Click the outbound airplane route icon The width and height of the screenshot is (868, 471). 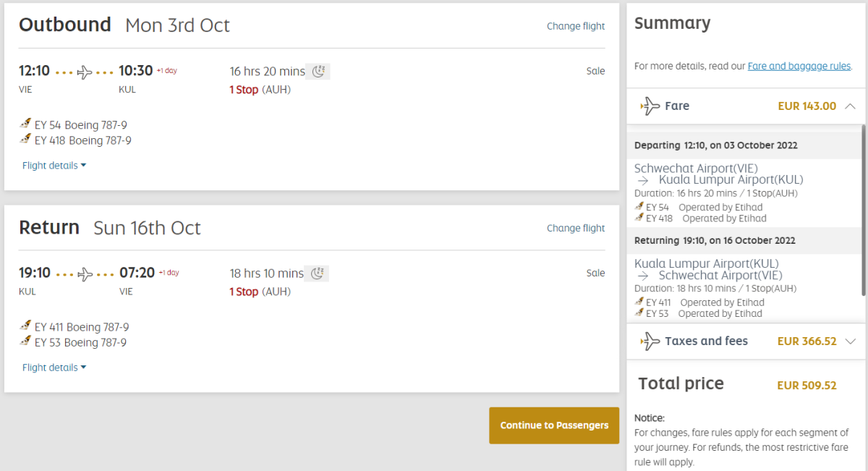point(85,72)
